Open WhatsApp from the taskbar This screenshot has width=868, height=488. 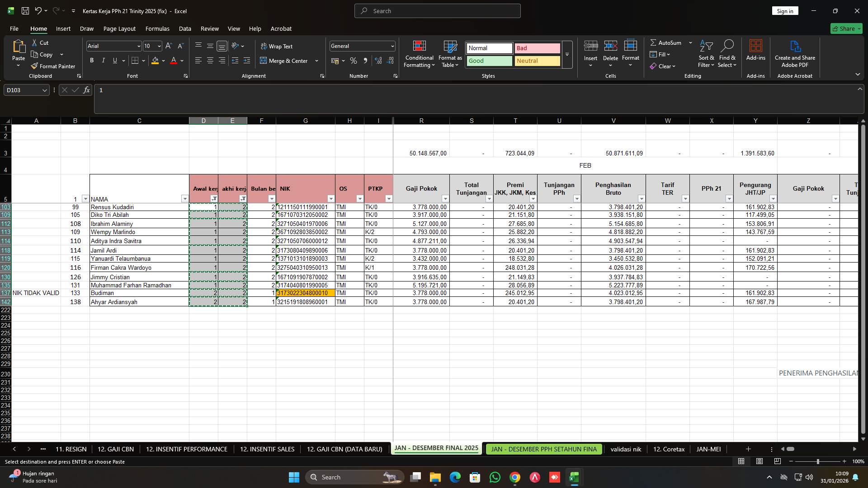(495, 477)
